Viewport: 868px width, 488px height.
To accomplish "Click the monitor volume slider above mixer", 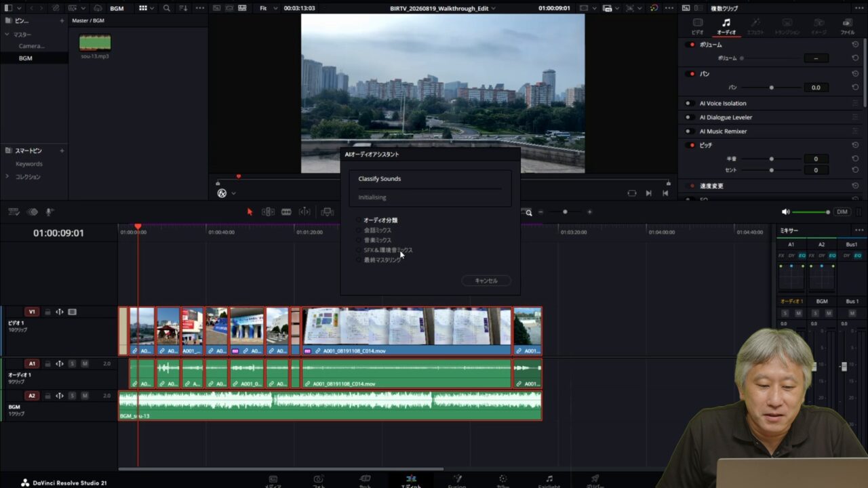I will coord(811,212).
